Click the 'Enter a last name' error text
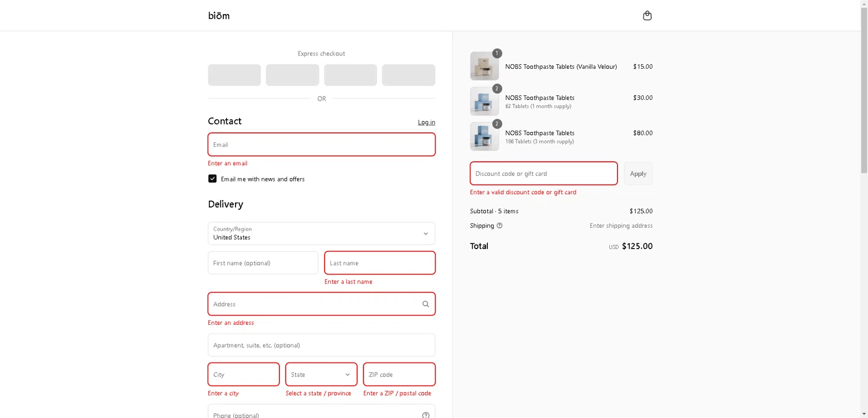Viewport: 868px width, 418px height. tap(348, 282)
